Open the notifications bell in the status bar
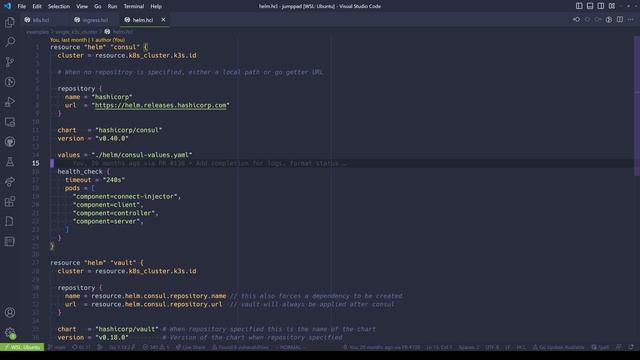Image resolution: width=640 pixels, height=360 pixels. pyautogui.click(x=631, y=347)
